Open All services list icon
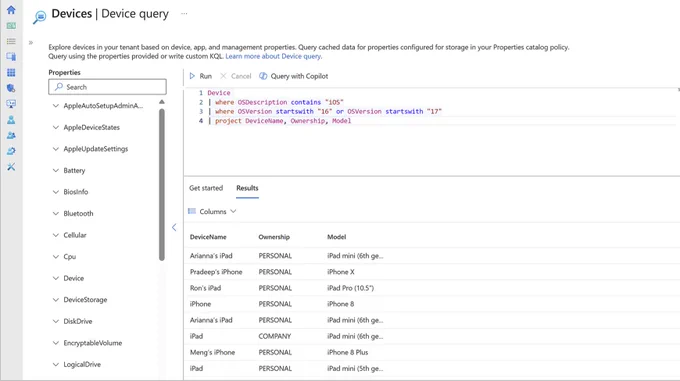This screenshot has height=381, width=680. tap(11, 41)
